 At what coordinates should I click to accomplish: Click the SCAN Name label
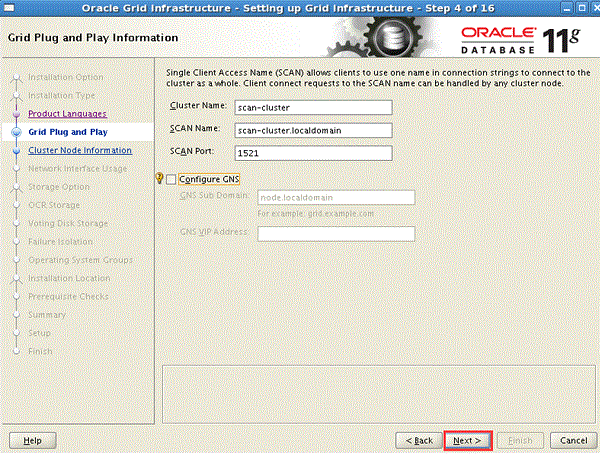pos(195,128)
